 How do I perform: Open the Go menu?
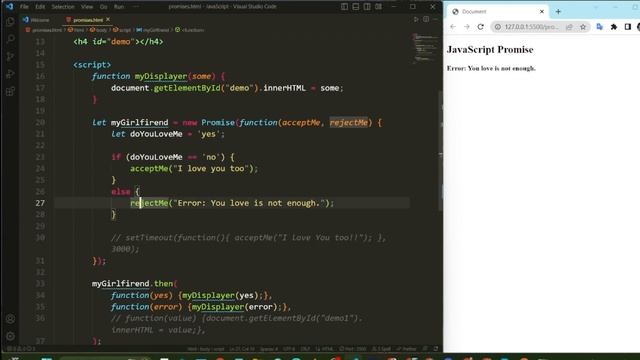pos(104,7)
